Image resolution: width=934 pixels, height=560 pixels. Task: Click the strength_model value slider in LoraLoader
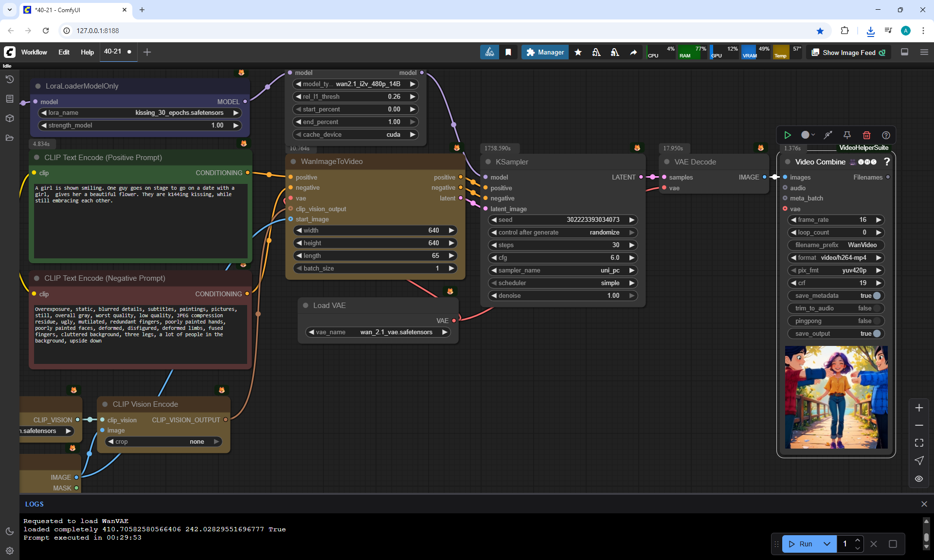(x=140, y=126)
